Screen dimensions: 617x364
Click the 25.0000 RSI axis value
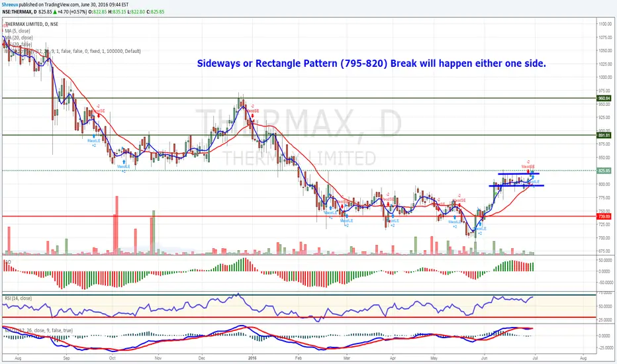606,320
